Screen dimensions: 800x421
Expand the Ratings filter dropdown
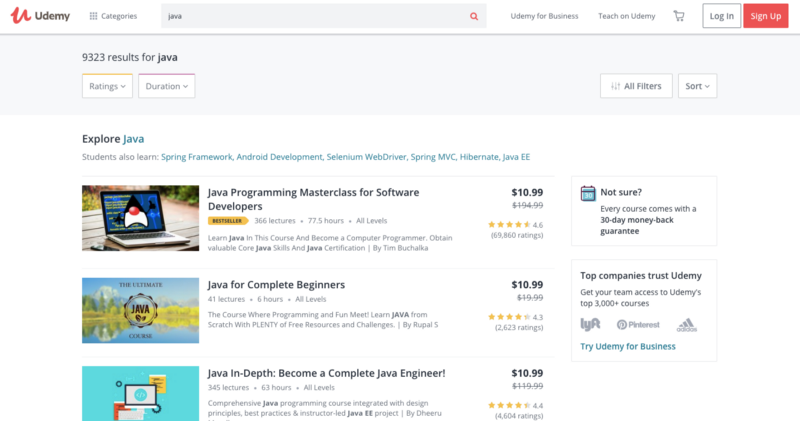tap(107, 86)
